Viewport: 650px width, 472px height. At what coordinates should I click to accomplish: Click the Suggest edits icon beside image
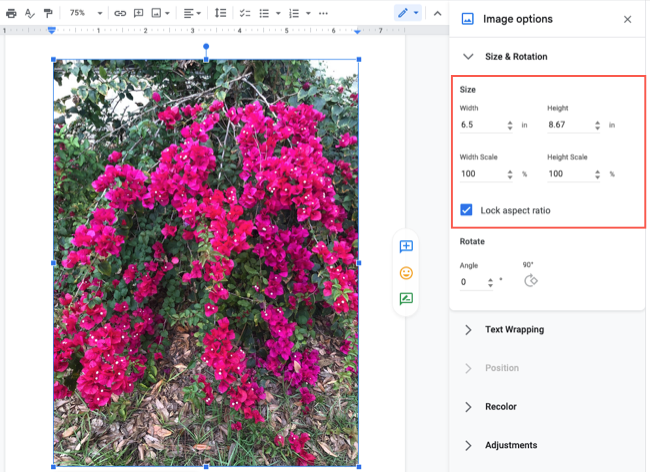pyautogui.click(x=406, y=298)
